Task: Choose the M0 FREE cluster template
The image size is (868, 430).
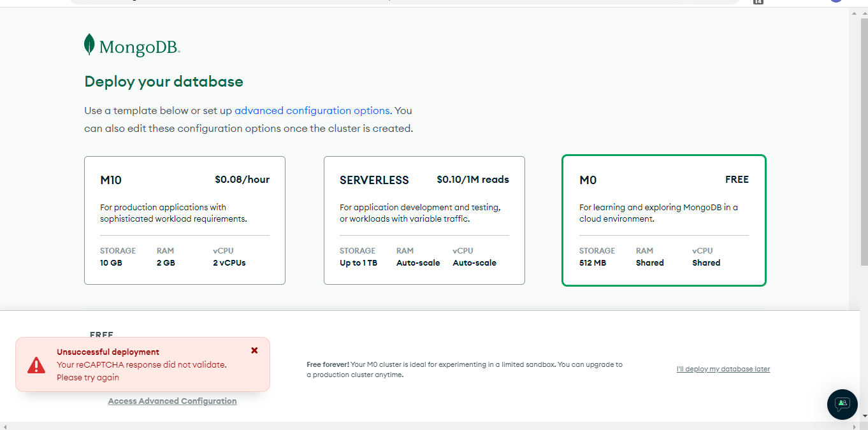Action: [663, 220]
